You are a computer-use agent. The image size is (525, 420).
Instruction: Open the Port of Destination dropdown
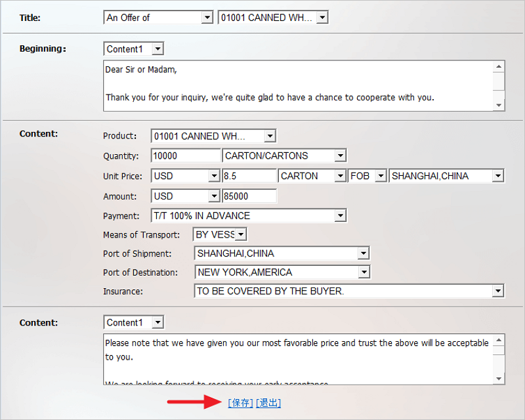282,272
